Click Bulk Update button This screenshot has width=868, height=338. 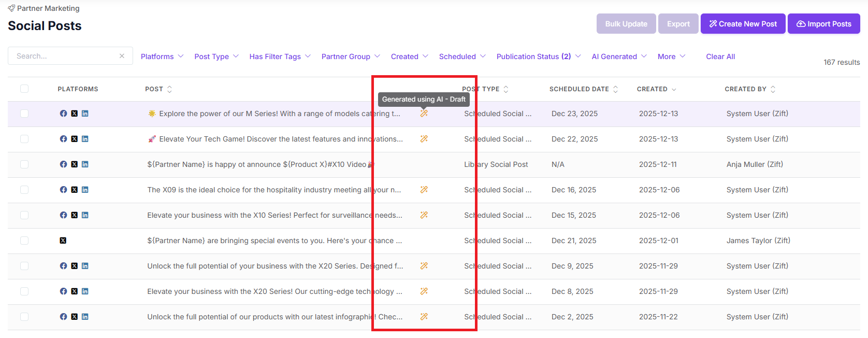pos(626,24)
